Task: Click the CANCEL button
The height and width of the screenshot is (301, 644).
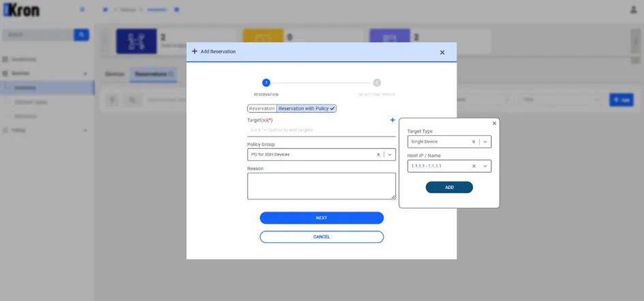Action: click(322, 237)
